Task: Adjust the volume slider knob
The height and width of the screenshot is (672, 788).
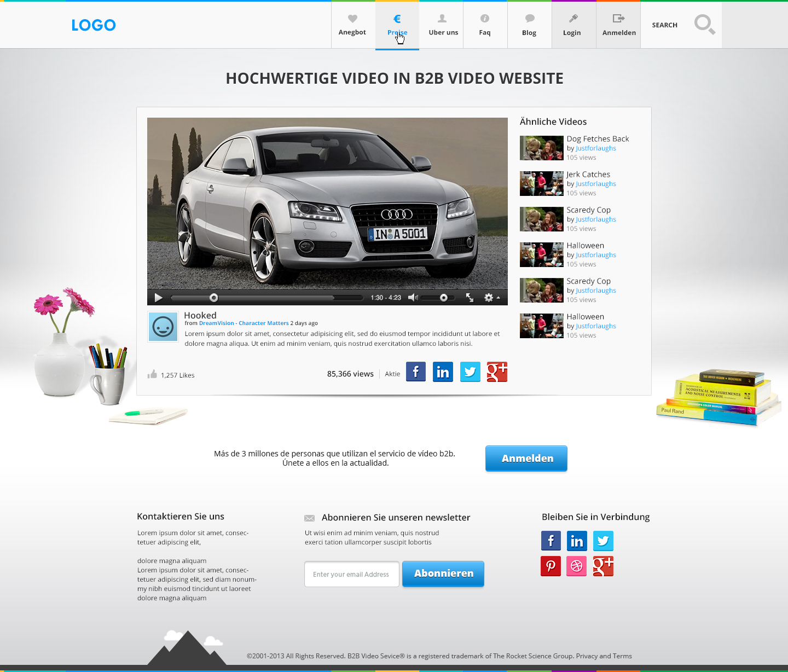Action: click(x=444, y=298)
